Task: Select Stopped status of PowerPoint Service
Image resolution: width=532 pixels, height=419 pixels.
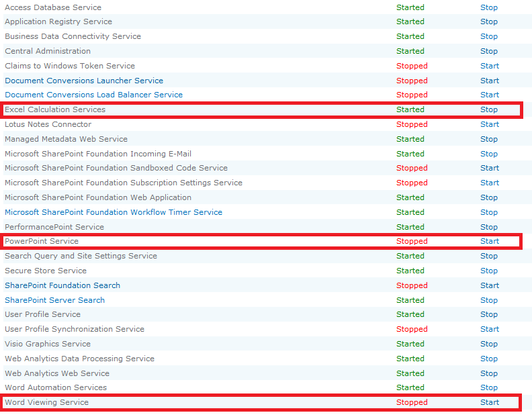Action: pyautogui.click(x=412, y=241)
